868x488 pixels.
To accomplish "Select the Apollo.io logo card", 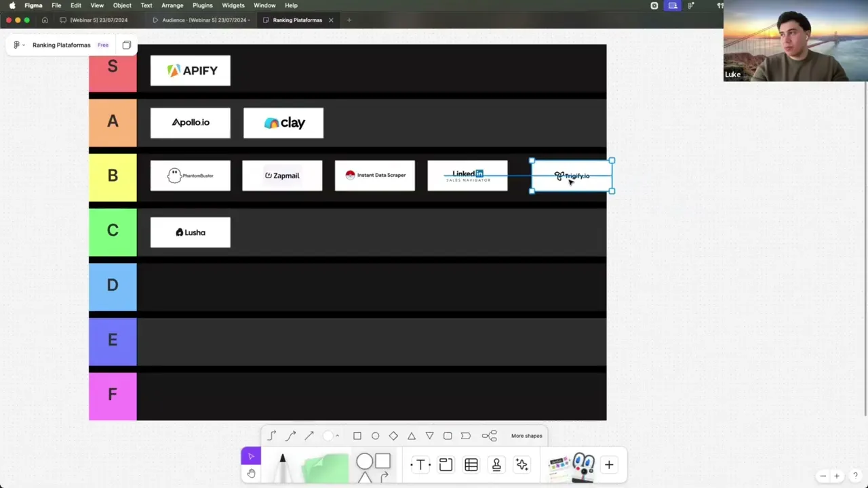I will 191,123.
